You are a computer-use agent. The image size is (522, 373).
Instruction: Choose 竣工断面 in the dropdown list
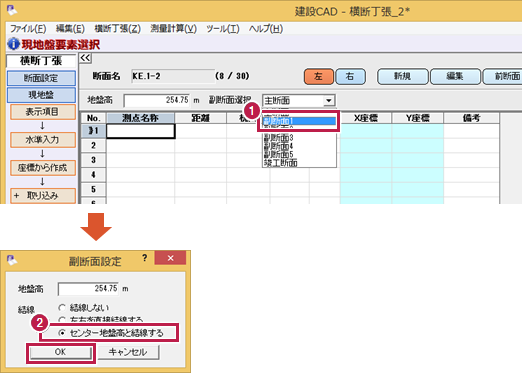point(299,163)
